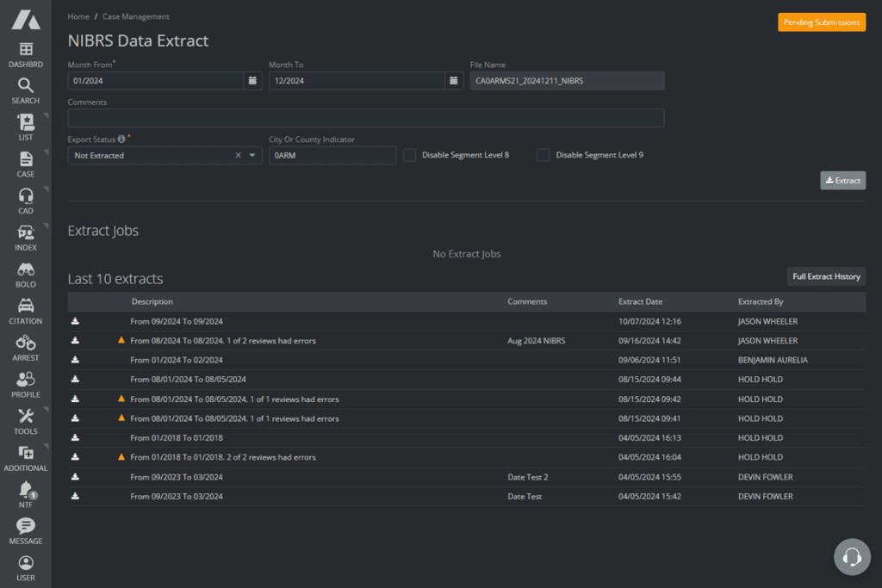Clear the Not Extracted selection with the X

click(x=238, y=155)
